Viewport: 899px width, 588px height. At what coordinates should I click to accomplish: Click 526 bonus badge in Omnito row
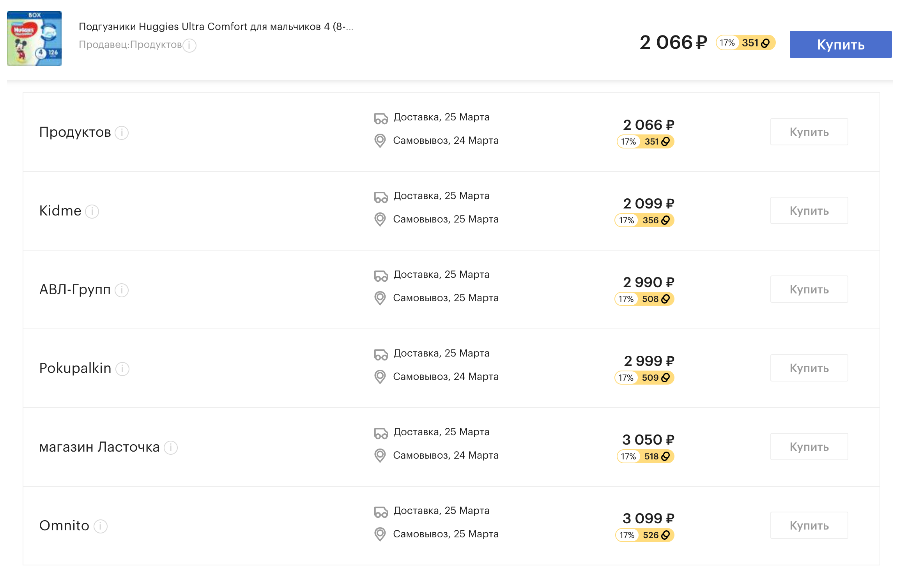pos(645,535)
